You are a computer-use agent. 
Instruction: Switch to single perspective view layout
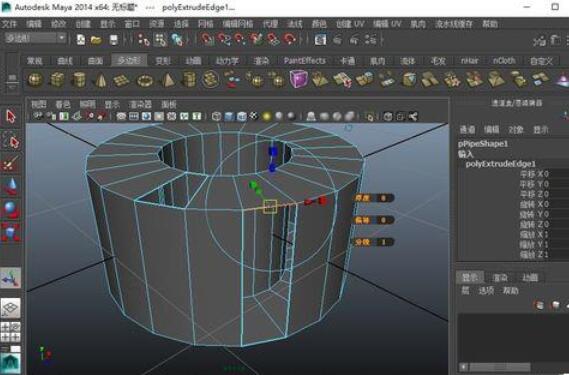coord(11,308)
